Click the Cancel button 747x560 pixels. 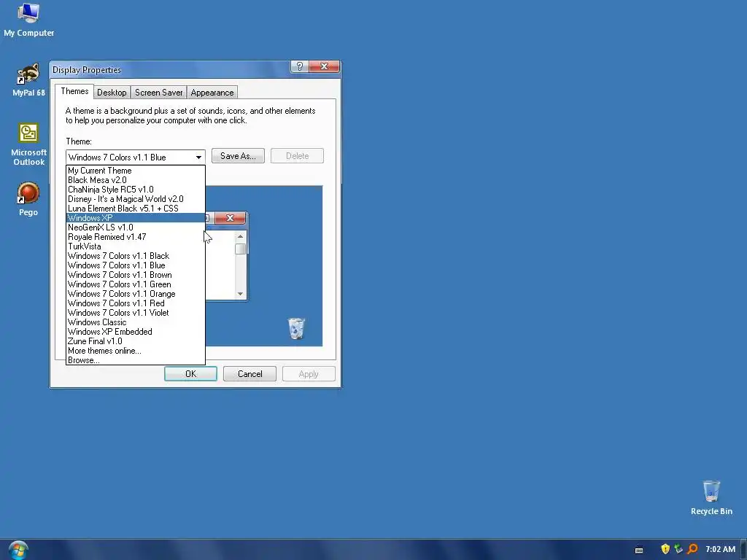(x=249, y=374)
